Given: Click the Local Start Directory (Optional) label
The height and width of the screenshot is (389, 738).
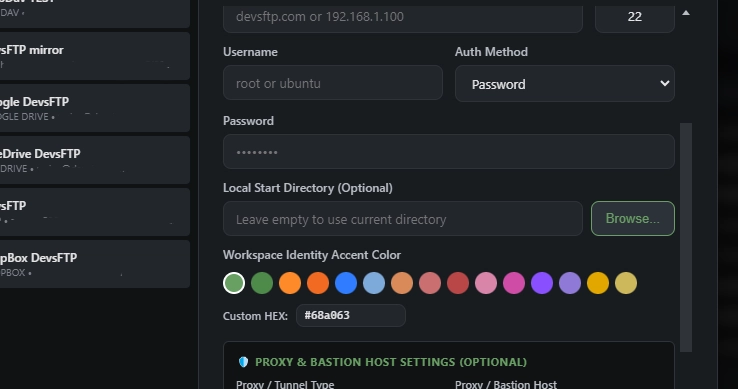Looking at the screenshot, I should coord(308,188).
